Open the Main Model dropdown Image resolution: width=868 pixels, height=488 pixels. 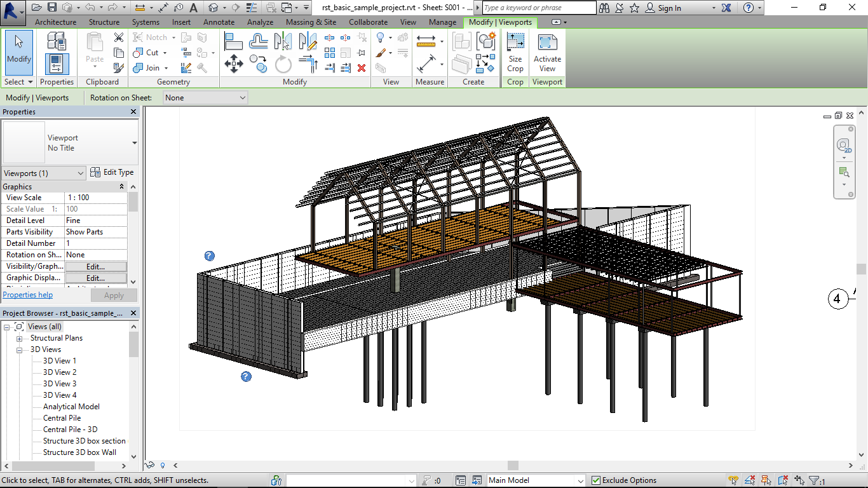[536, 480]
